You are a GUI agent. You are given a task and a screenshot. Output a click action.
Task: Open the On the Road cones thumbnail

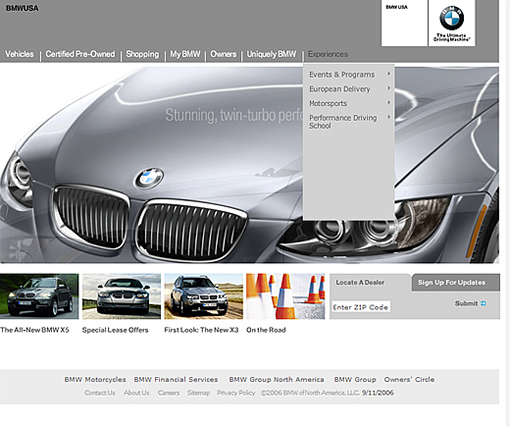[285, 296]
